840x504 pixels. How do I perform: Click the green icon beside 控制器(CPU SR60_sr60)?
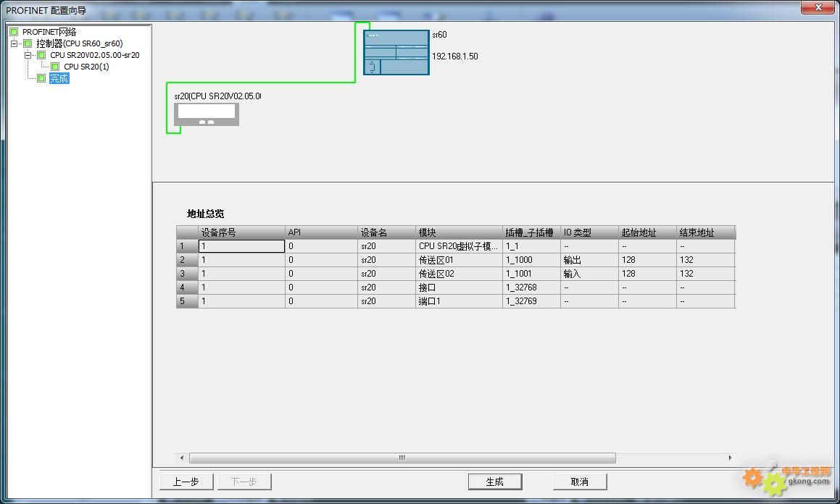tap(28, 43)
